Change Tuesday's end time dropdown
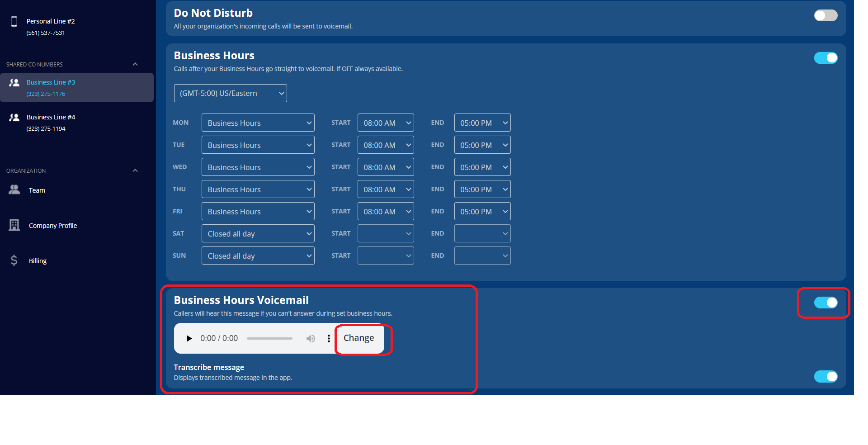Screen dimensions: 868x445 (x=482, y=145)
